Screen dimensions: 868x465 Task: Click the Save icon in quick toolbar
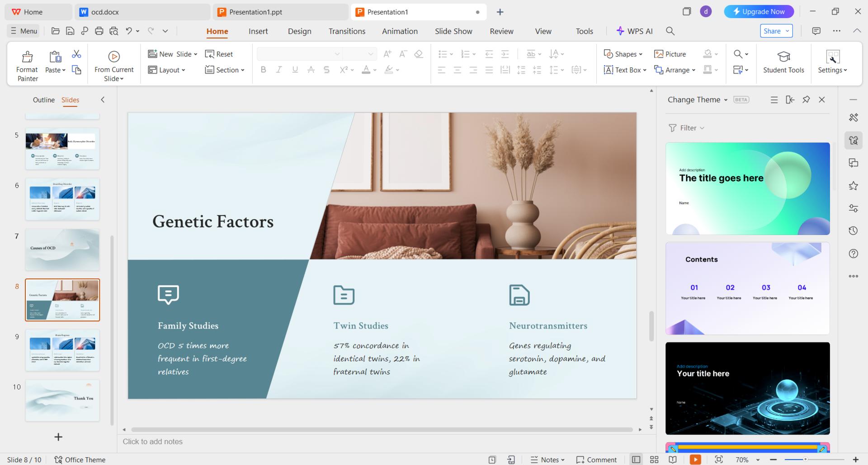[x=70, y=31]
